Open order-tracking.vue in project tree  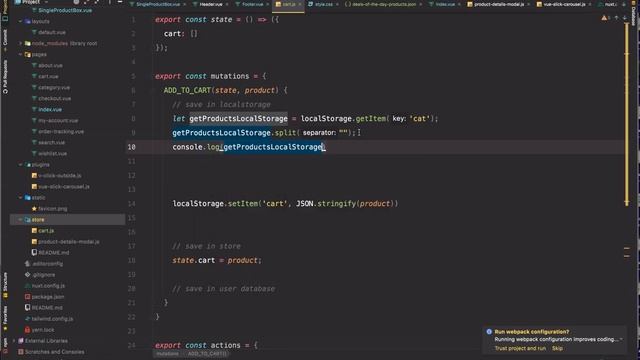(x=61, y=131)
